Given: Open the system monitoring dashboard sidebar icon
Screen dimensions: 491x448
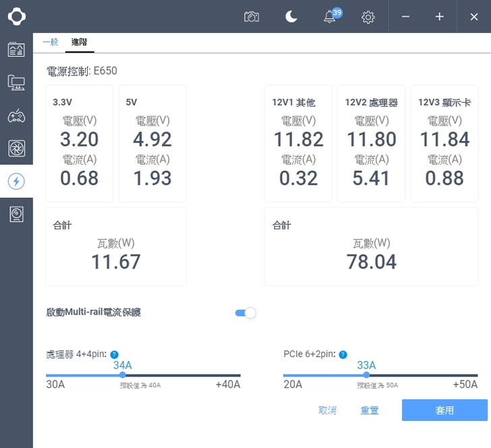Looking at the screenshot, I should (x=16, y=49).
